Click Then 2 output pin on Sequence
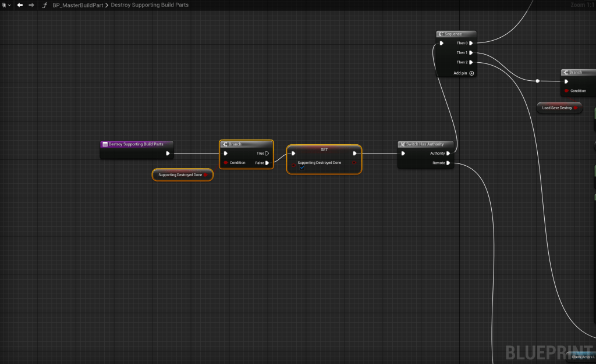596x364 pixels. [471, 62]
